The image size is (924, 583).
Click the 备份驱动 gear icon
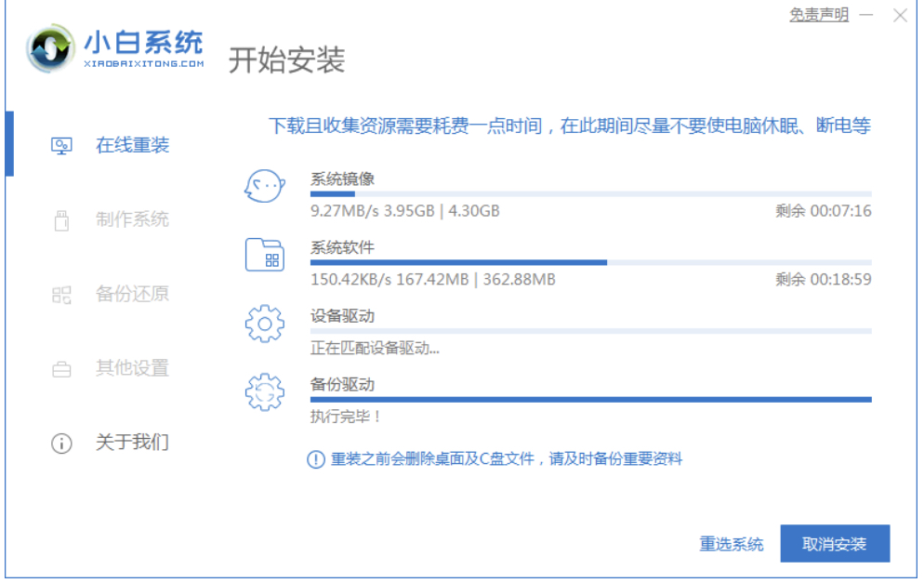264,391
